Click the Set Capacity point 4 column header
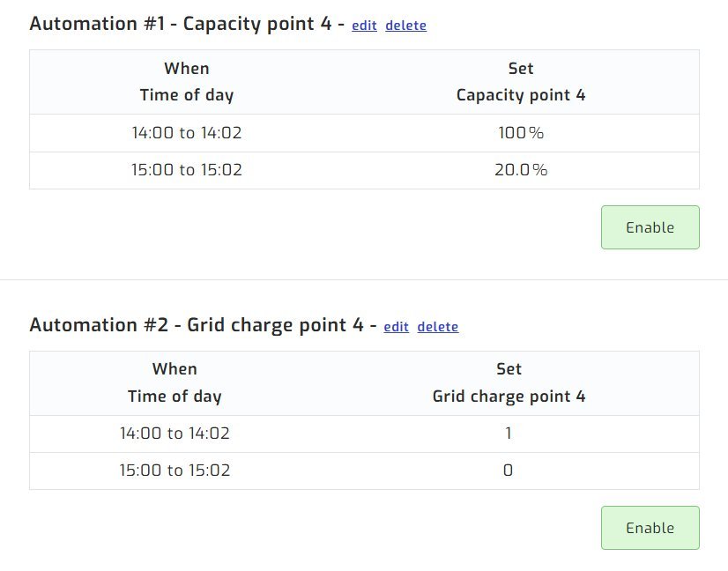Viewport: 728px width, 571px height. [x=521, y=82]
